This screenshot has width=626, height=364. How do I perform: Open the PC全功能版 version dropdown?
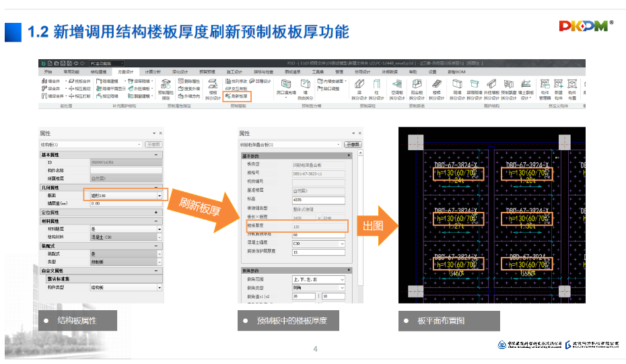tap(106, 63)
